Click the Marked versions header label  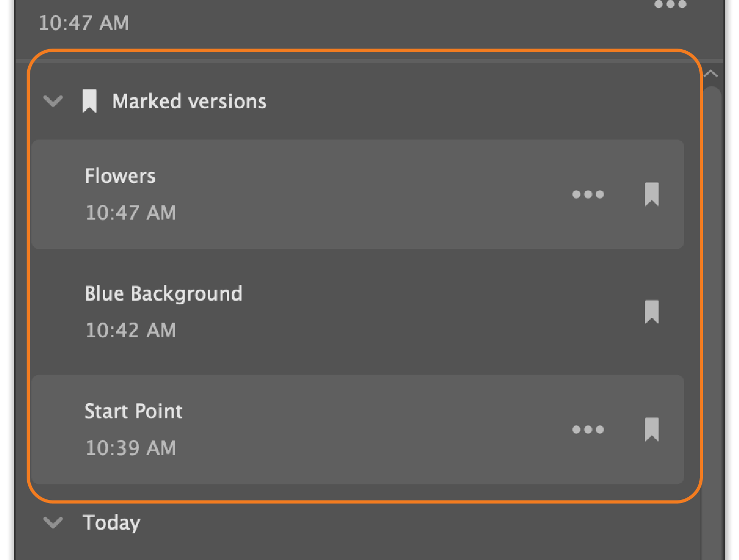point(189,101)
